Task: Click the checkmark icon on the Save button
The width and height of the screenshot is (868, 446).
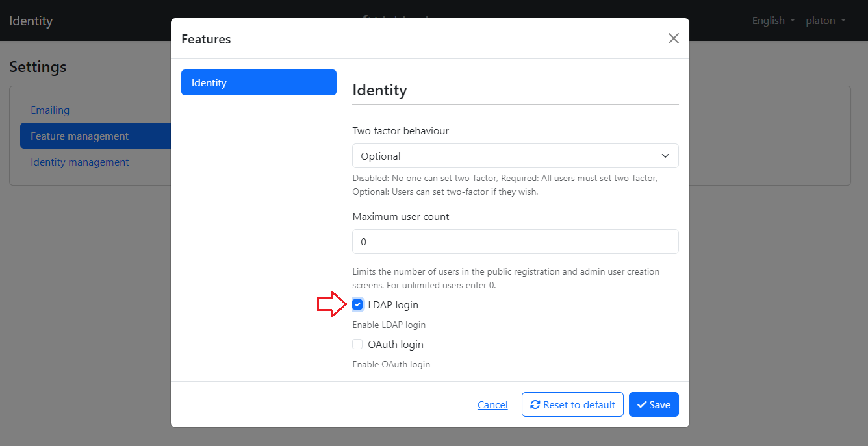Action: point(641,404)
